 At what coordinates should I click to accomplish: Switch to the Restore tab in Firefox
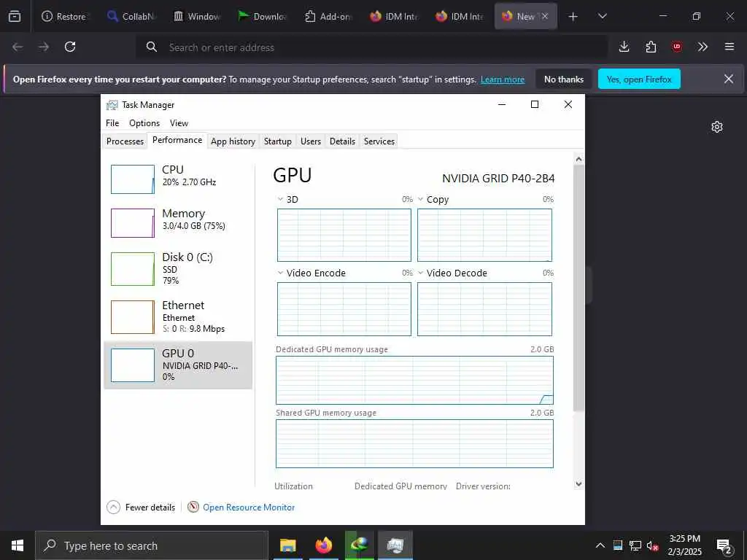point(64,17)
